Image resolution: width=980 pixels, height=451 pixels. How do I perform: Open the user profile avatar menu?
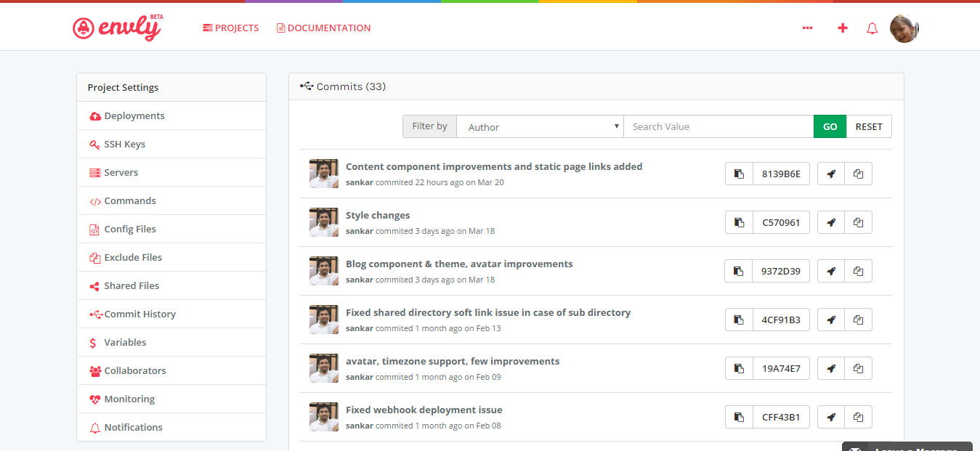point(904,28)
